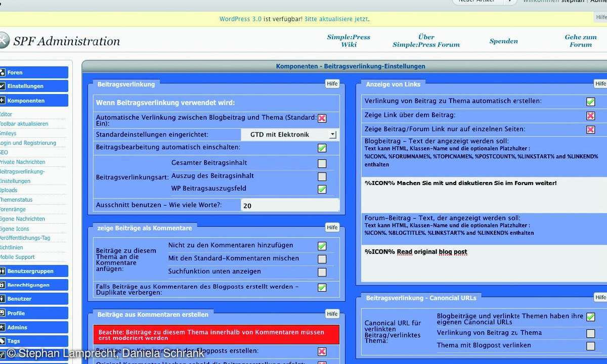Click the Gehe zum Forum link
Viewport: 607px width, 364px height.
(x=581, y=41)
